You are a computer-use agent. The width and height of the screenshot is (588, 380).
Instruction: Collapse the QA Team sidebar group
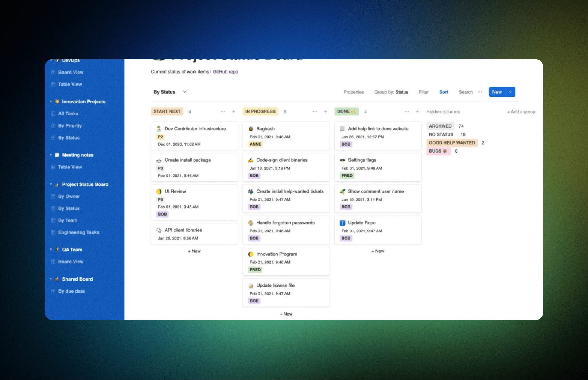point(51,250)
